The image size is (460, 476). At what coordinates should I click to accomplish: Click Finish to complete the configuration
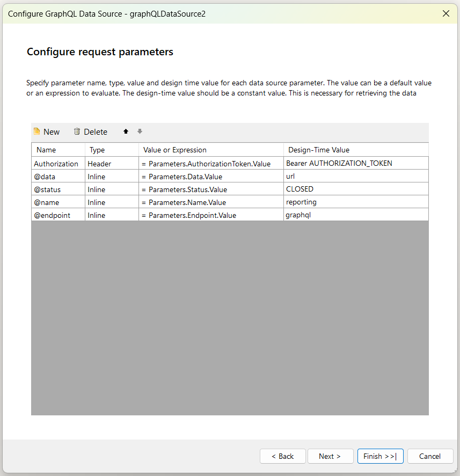[380, 456]
